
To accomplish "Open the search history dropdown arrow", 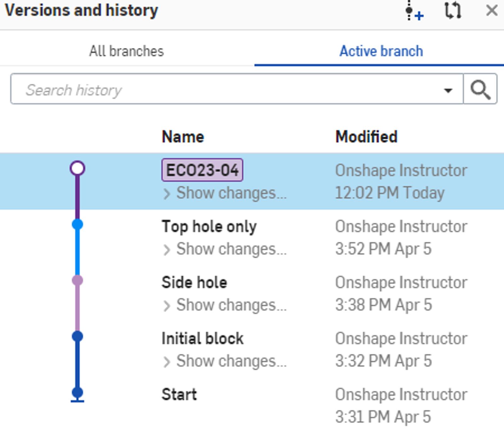I will pyautogui.click(x=448, y=90).
